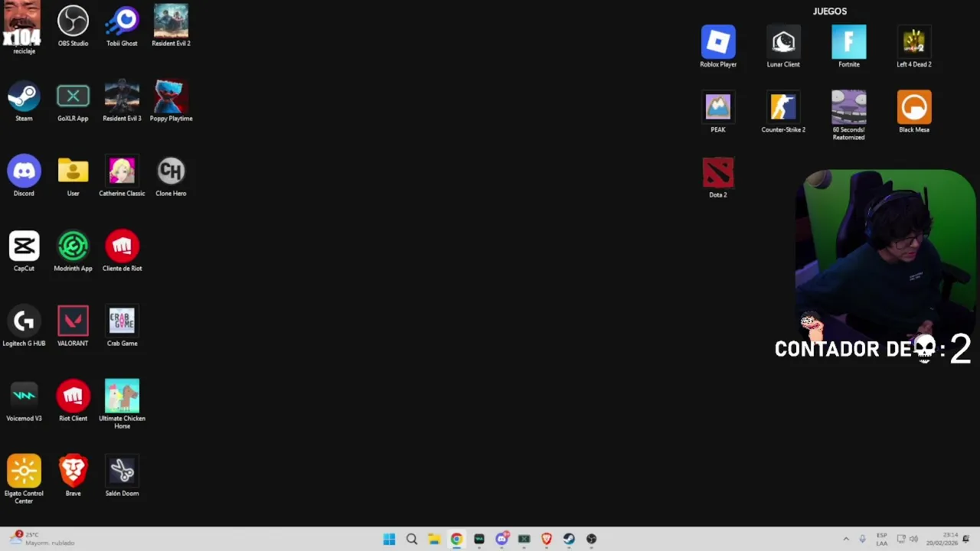Open the Modrinth App shortcut
This screenshot has height=551, width=980.
(73, 251)
